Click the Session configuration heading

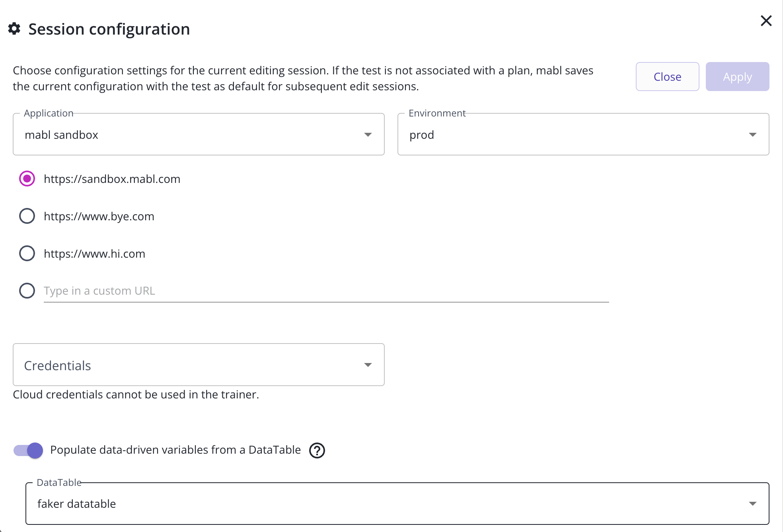click(x=109, y=29)
